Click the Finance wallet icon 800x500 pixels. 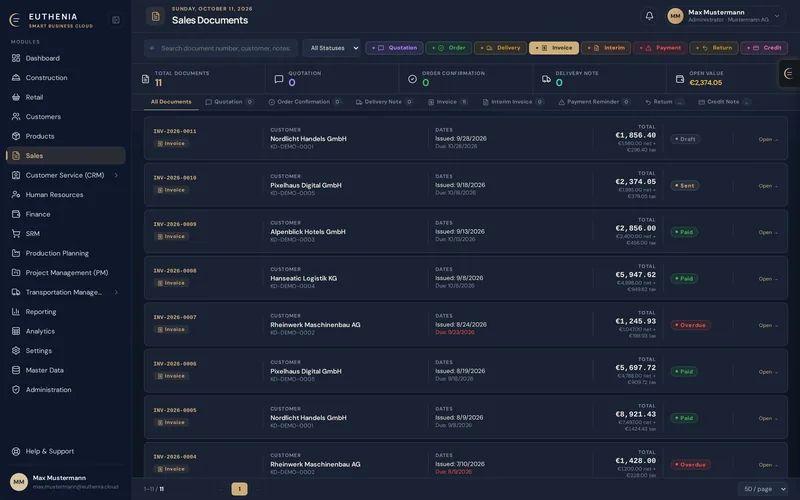(16, 214)
